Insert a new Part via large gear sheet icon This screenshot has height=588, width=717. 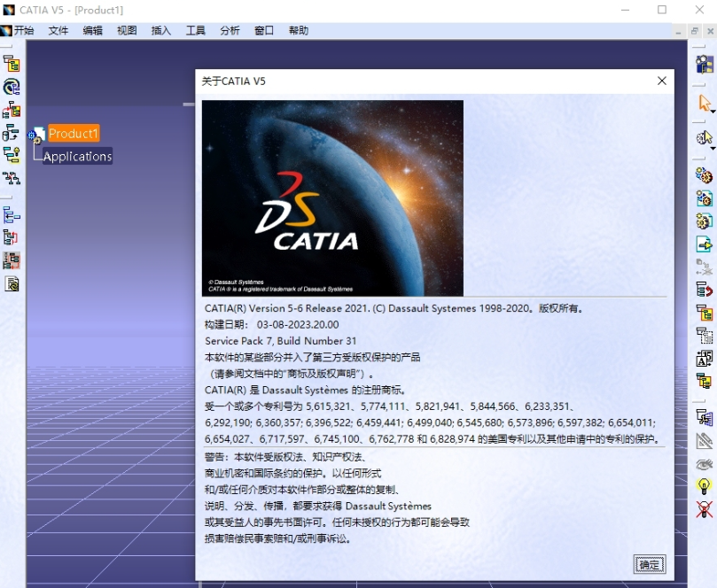click(x=705, y=221)
